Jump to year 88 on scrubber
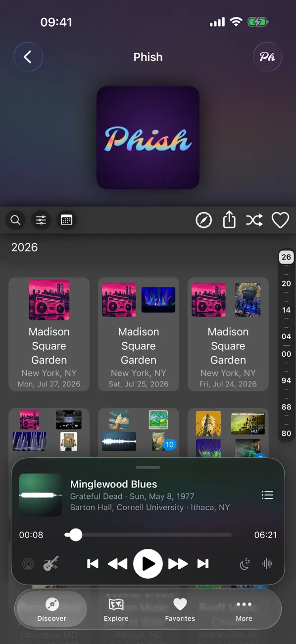This screenshot has height=644, width=296. [x=286, y=407]
